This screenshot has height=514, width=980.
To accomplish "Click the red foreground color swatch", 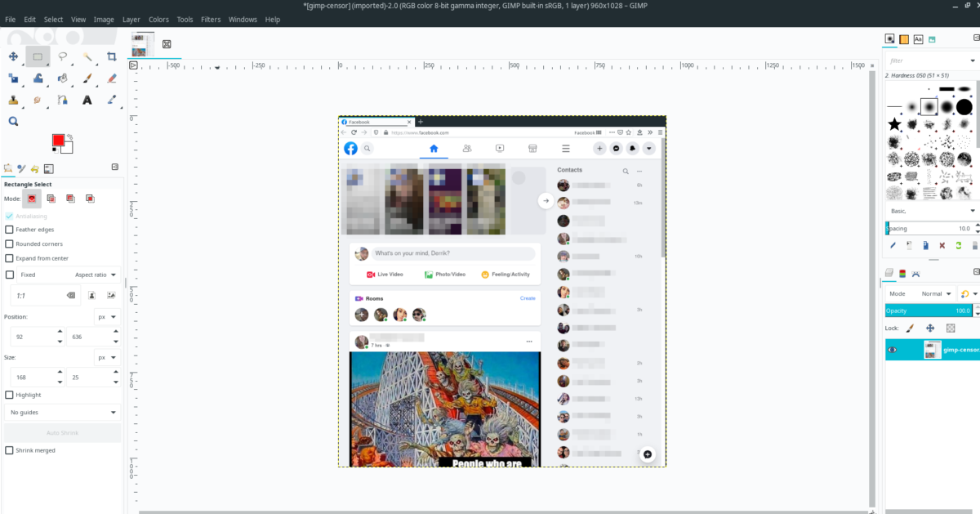I will tap(58, 141).
